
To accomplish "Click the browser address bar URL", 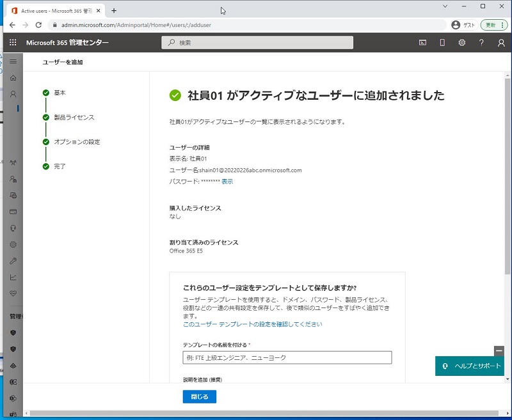I will pos(136,25).
